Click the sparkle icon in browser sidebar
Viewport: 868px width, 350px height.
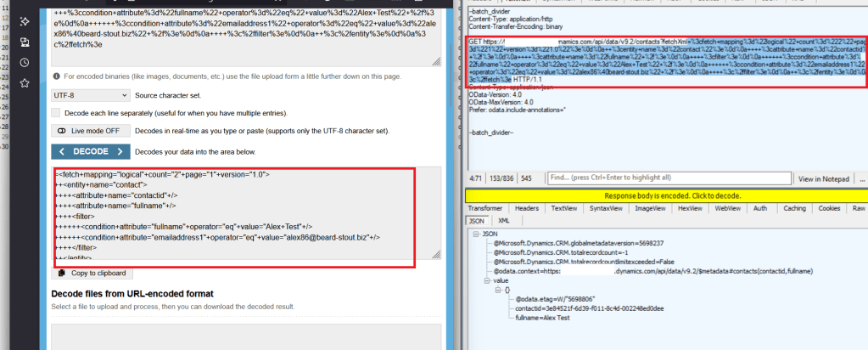pyautogui.click(x=25, y=21)
